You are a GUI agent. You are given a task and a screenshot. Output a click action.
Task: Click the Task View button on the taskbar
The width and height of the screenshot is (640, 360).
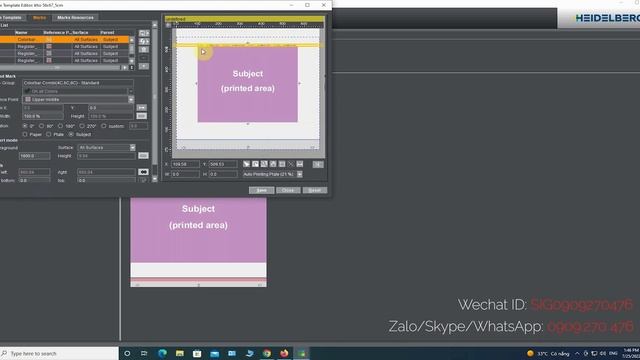click(144, 353)
